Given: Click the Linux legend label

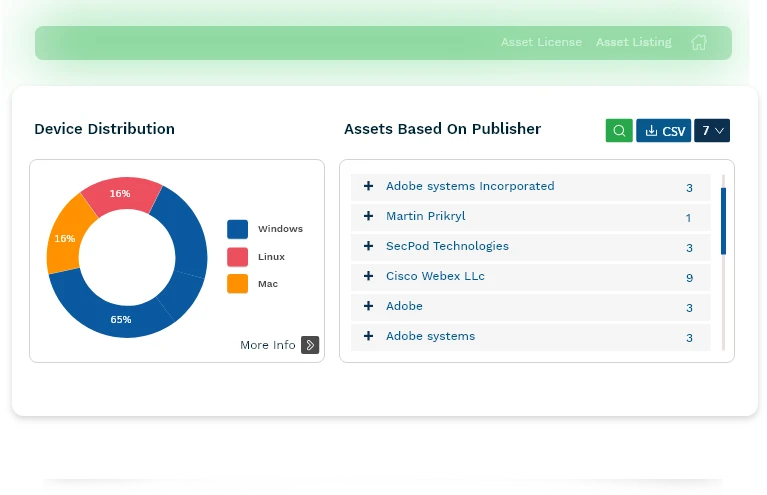Looking at the screenshot, I should [271, 257].
